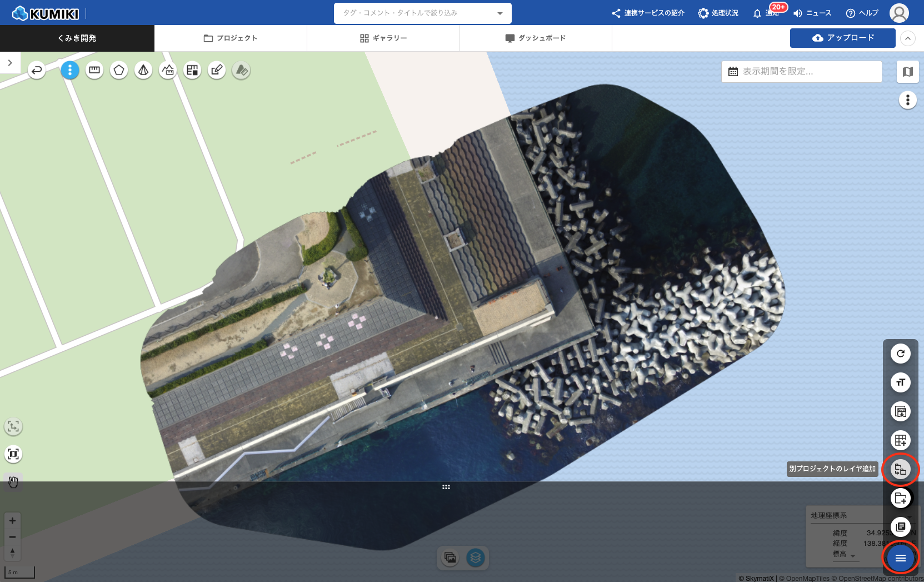This screenshot has width=924, height=582.
Task: Click the add grid table icon
Action: pyautogui.click(x=900, y=440)
